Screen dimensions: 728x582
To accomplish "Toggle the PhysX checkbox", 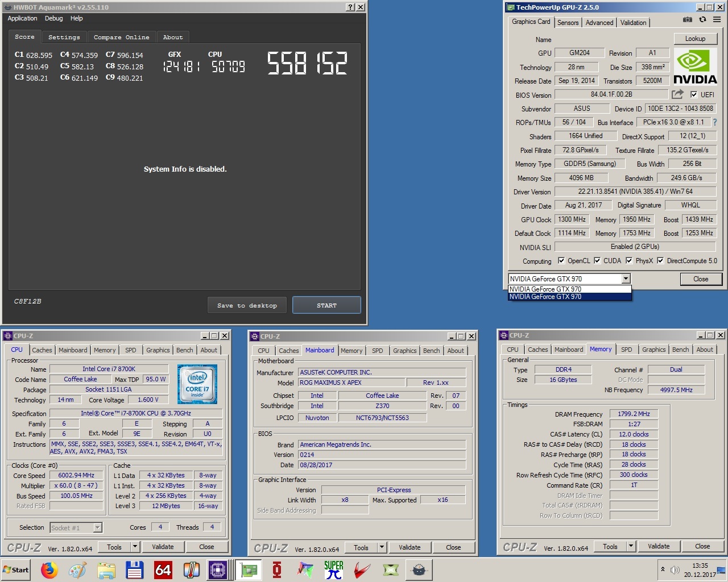I will coord(629,261).
